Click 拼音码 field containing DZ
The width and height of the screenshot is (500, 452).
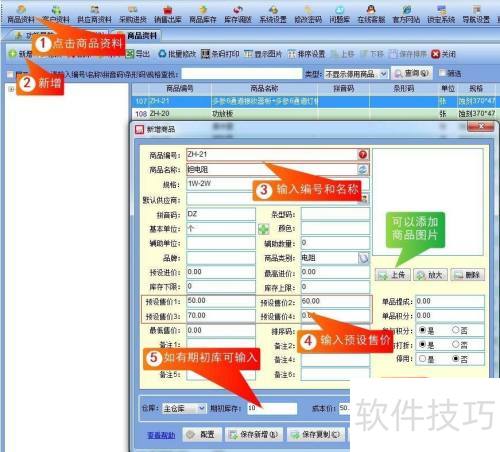coord(221,214)
